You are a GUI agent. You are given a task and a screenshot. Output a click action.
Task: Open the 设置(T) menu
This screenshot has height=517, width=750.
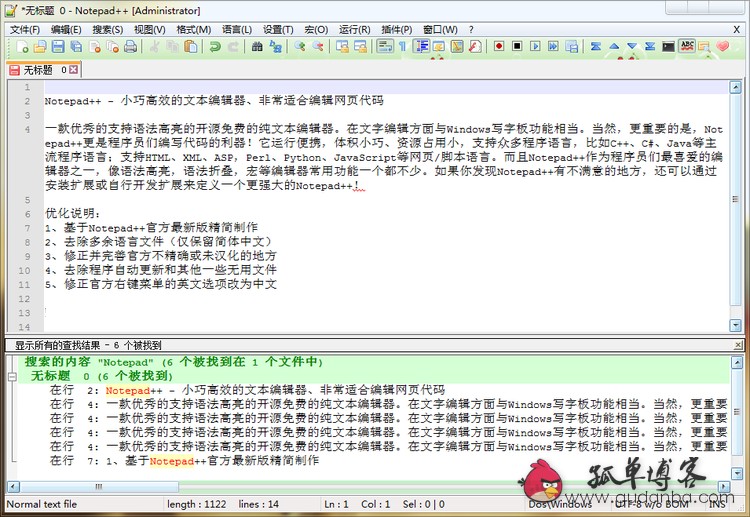278,30
